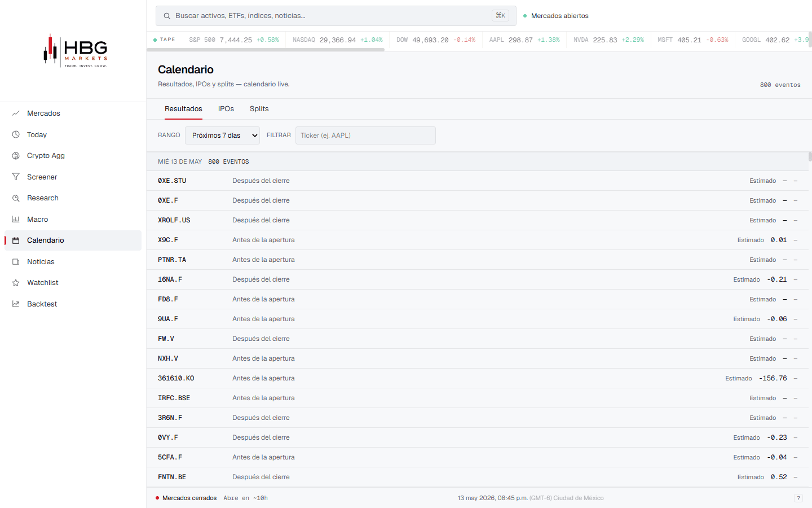This screenshot has height=508, width=812.
Task: Click the 0XE.STU ticker row
Action: click(478, 181)
